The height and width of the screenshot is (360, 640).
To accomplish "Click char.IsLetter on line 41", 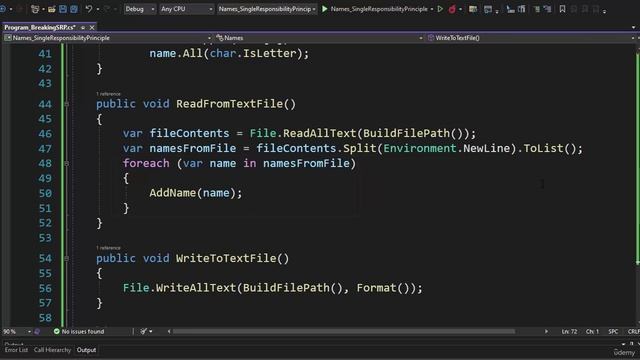I will pos(253,53).
